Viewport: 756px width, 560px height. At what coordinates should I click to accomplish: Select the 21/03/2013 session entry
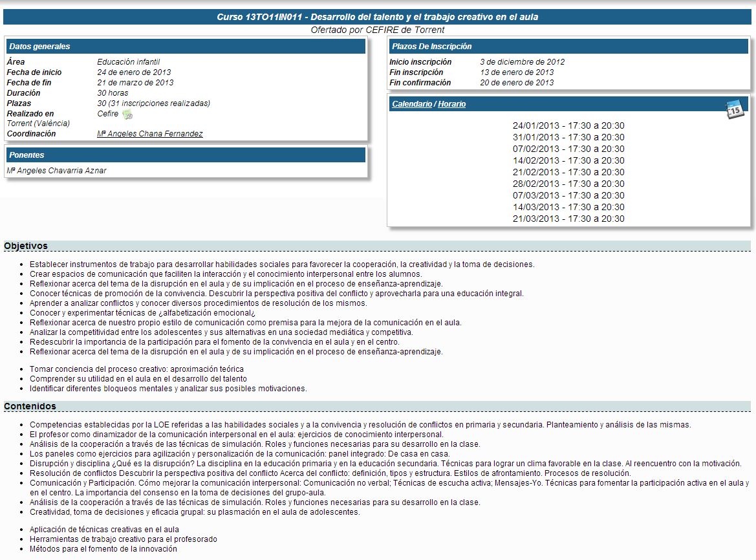coord(568,219)
